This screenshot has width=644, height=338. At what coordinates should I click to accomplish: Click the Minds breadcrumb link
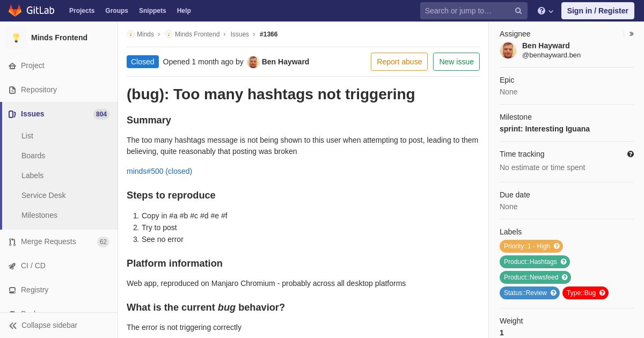[145, 34]
